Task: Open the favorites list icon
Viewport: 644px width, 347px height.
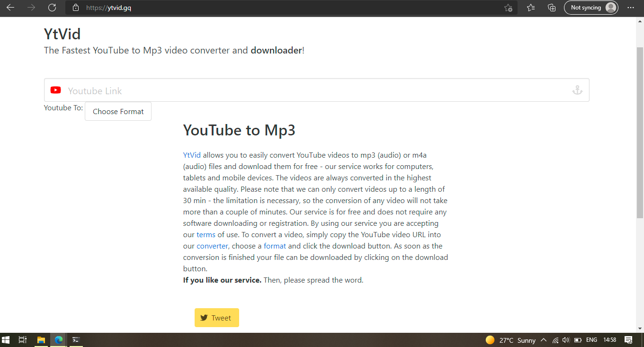Action: pos(531,8)
